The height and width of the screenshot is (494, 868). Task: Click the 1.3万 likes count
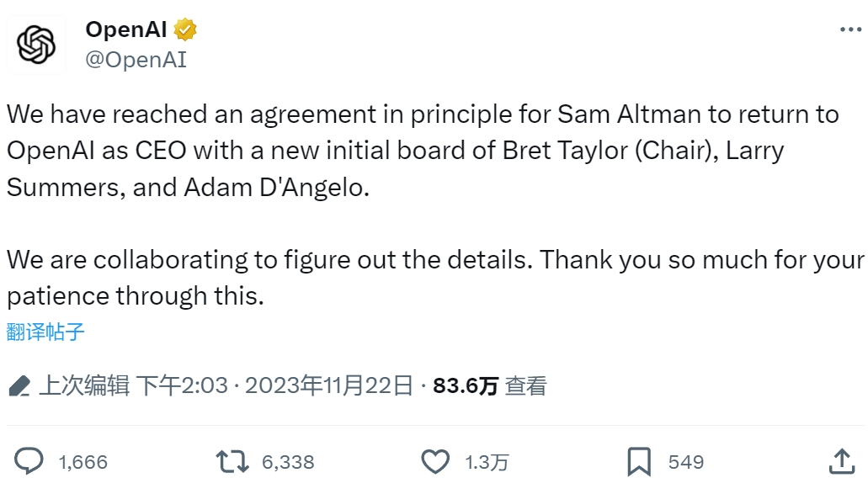tap(487, 462)
